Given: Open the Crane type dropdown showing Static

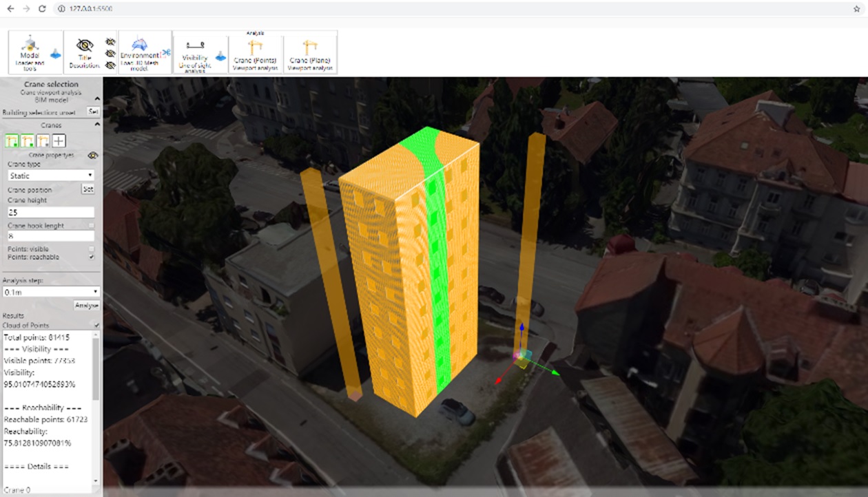Looking at the screenshot, I should click(50, 176).
